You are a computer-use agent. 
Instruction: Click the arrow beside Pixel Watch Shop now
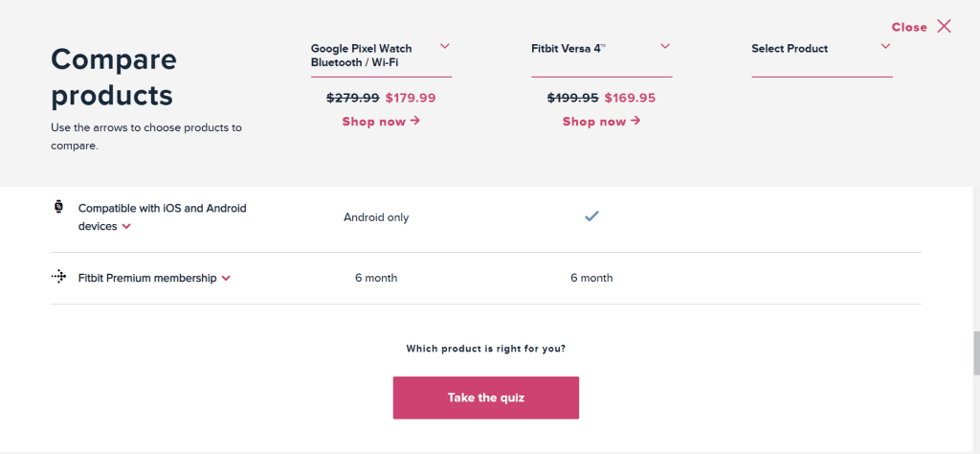(415, 121)
